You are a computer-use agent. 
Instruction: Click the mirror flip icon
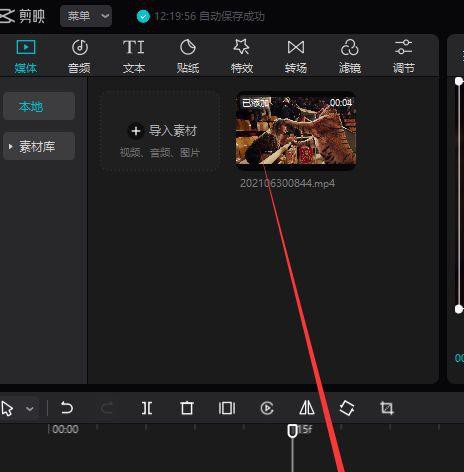[307, 408]
